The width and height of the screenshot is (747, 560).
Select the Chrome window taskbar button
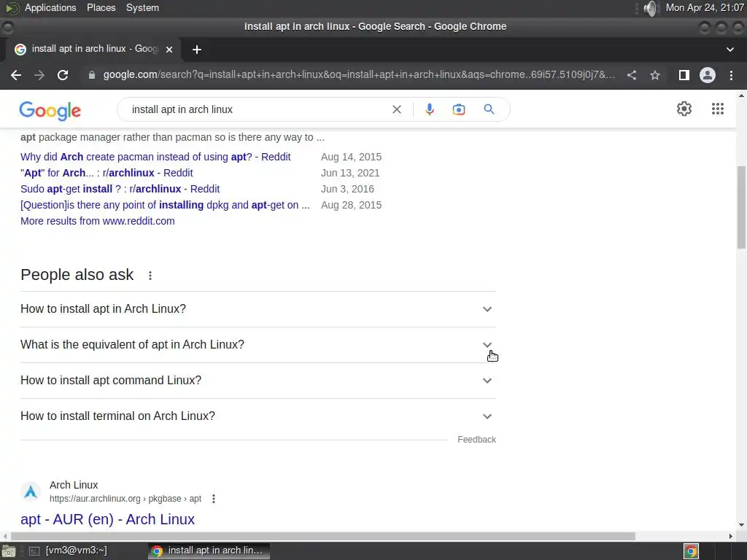tap(209, 551)
